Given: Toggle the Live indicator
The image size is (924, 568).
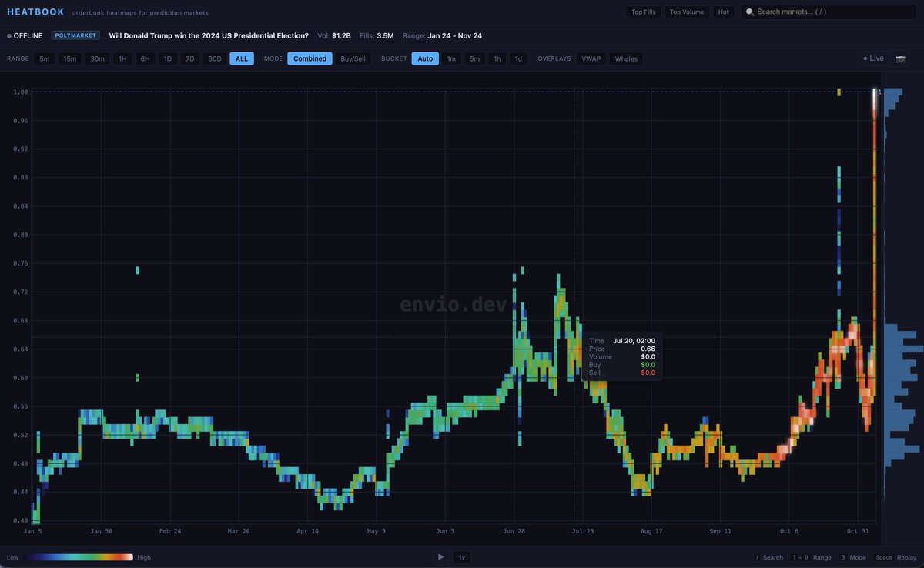Looking at the screenshot, I should (x=873, y=58).
